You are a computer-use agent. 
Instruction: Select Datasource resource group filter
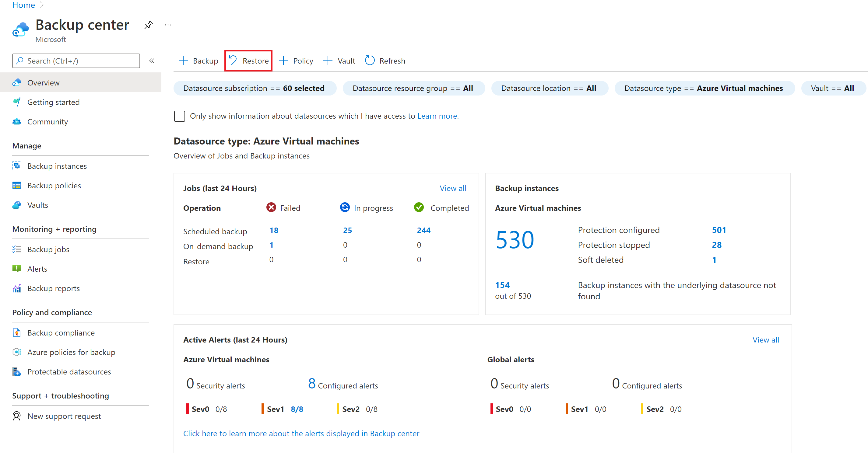413,88
